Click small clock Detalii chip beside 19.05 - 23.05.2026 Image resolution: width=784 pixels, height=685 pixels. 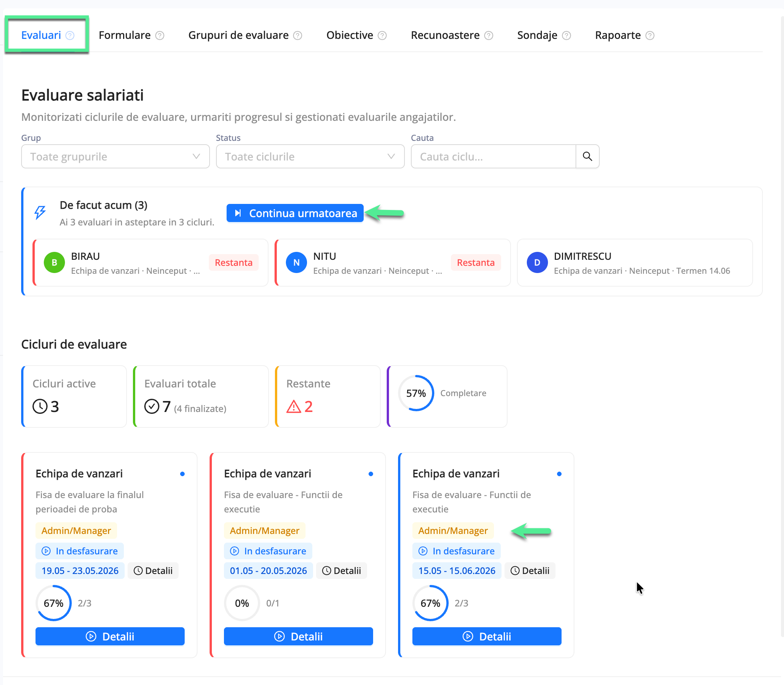tap(153, 571)
